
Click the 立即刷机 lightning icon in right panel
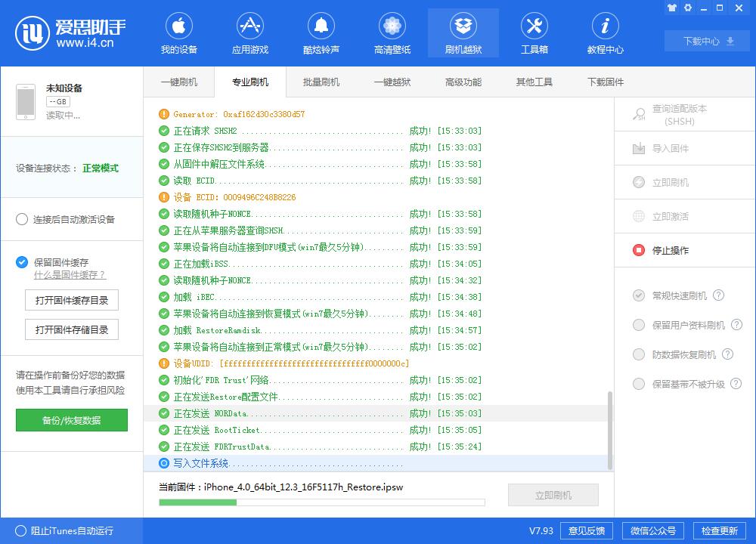coord(639,182)
